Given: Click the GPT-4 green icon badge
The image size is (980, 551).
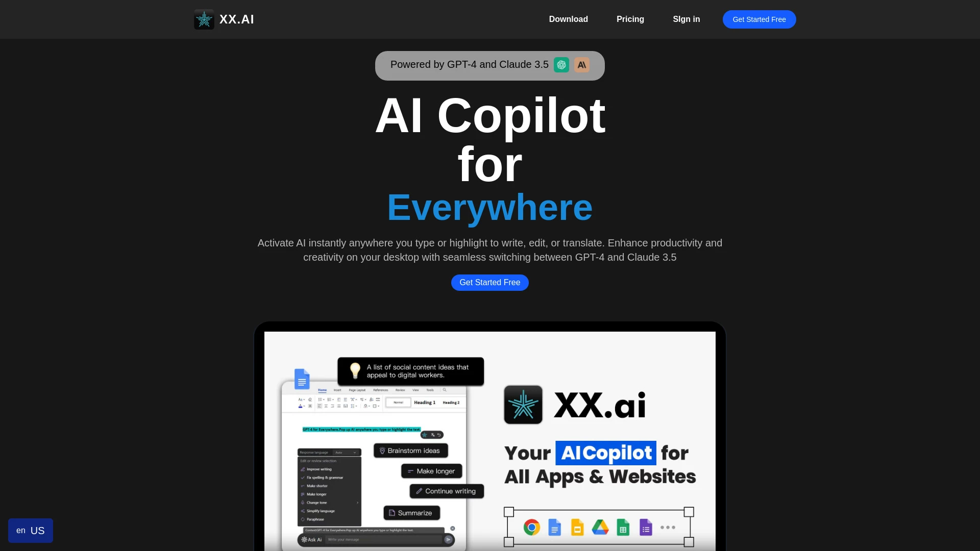Looking at the screenshot, I should (x=561, y=65).
